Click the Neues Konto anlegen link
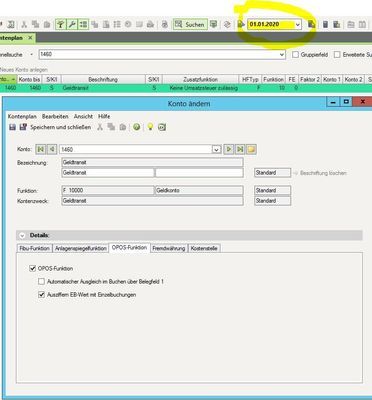The width and height of the screenshot is (372, 400). tap(24, 70)
